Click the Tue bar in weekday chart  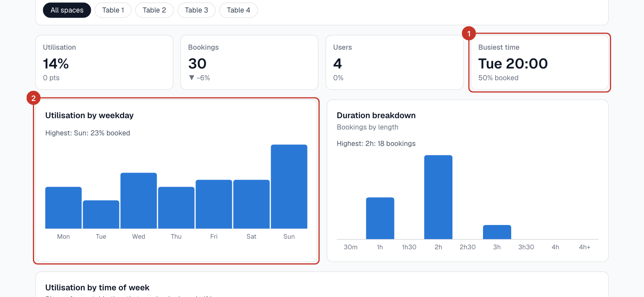coord(101,214)
